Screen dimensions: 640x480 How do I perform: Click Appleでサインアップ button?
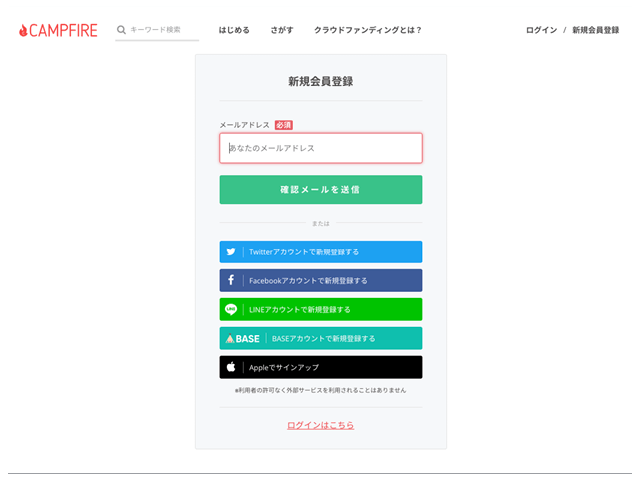pyautogui.click(x=321, y=367)
